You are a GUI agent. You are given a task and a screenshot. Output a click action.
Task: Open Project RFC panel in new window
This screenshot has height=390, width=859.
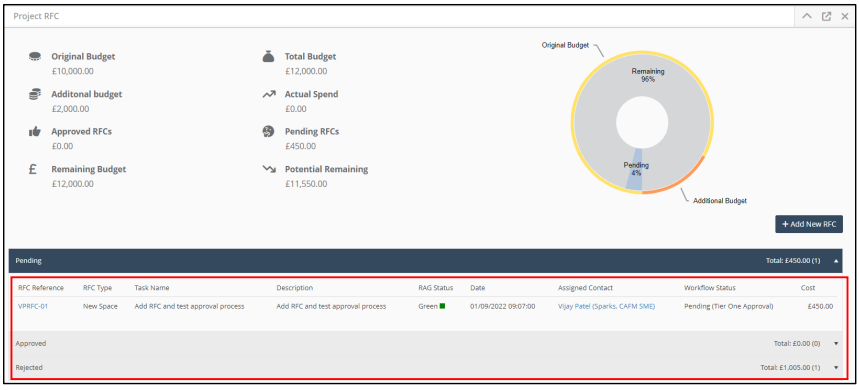826,16
